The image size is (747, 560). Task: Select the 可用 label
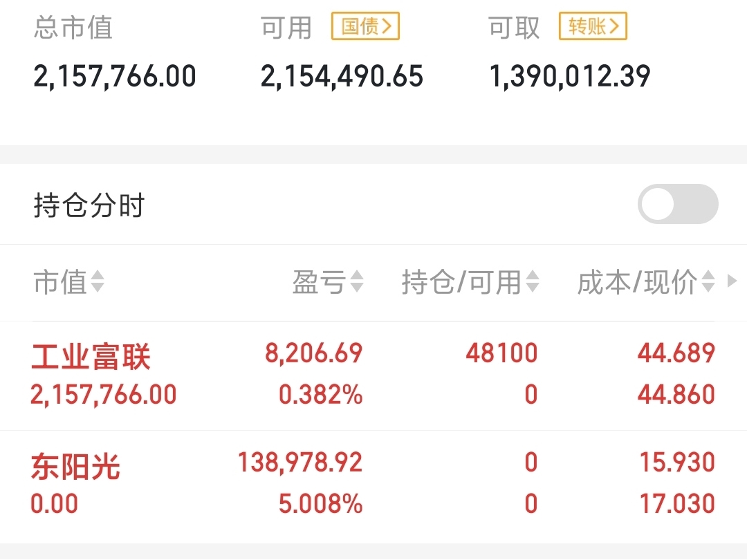286,27
